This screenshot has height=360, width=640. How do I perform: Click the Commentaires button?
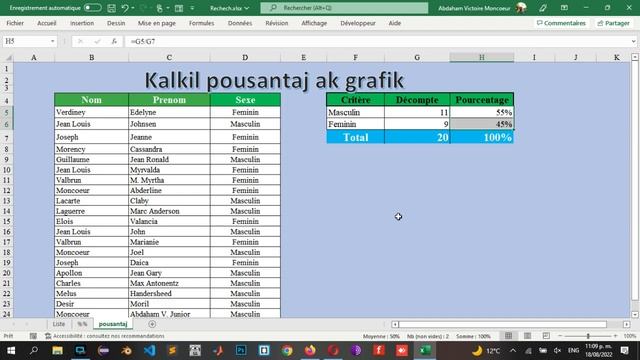click(561, 23)
